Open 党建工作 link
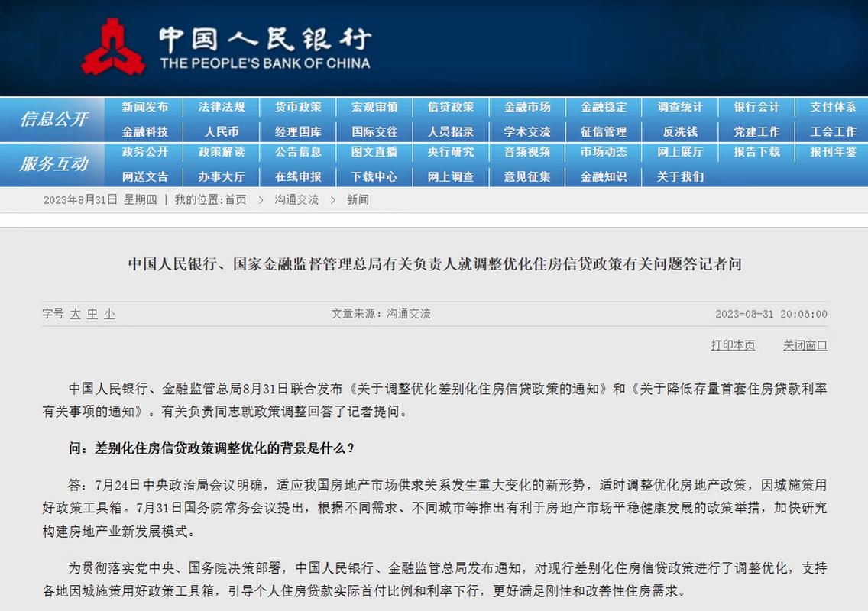Screen dimensions: 868x611 (756, 131)
